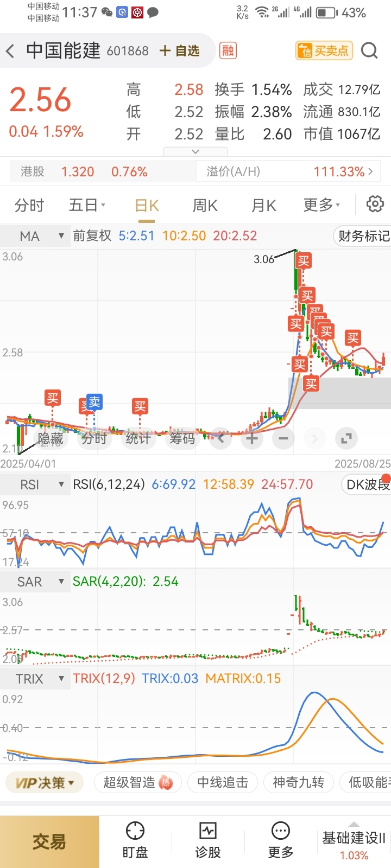Tap the Wi-Fi status bar icon

pyautogui.click(x=262, y=12)
